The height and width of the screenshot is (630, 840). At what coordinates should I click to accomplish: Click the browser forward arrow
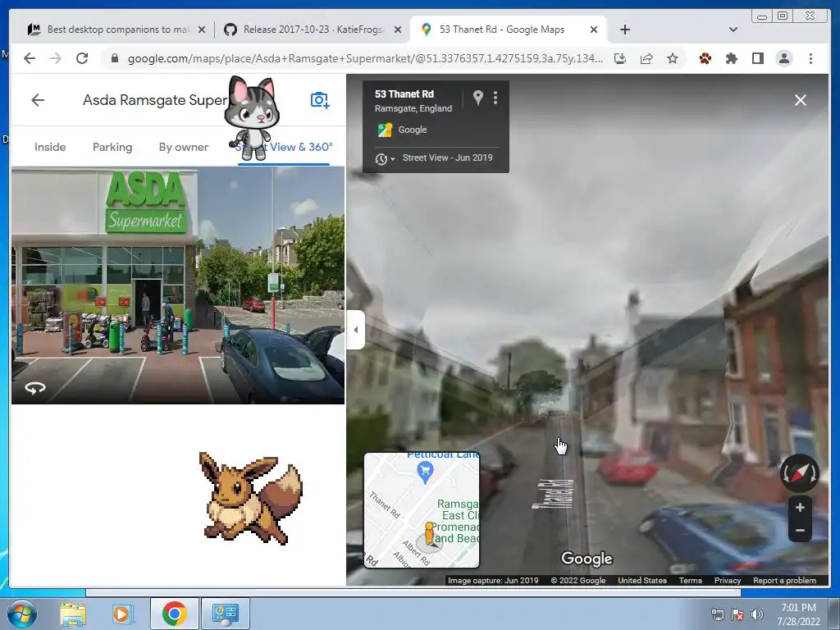(56, 58)
